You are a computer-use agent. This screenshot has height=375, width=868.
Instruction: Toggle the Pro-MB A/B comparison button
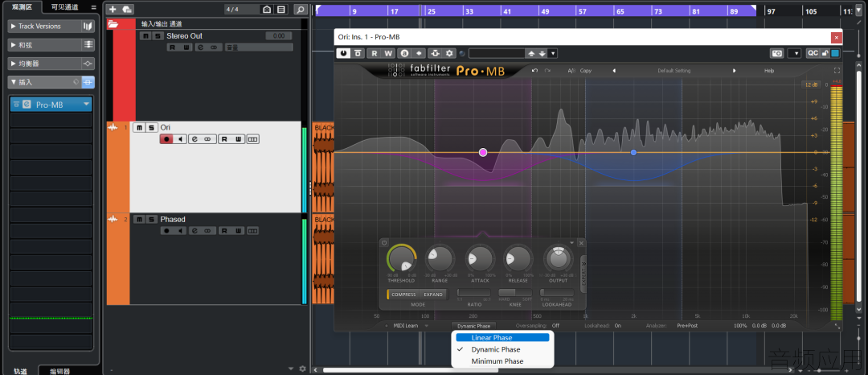tap(572, 71)
